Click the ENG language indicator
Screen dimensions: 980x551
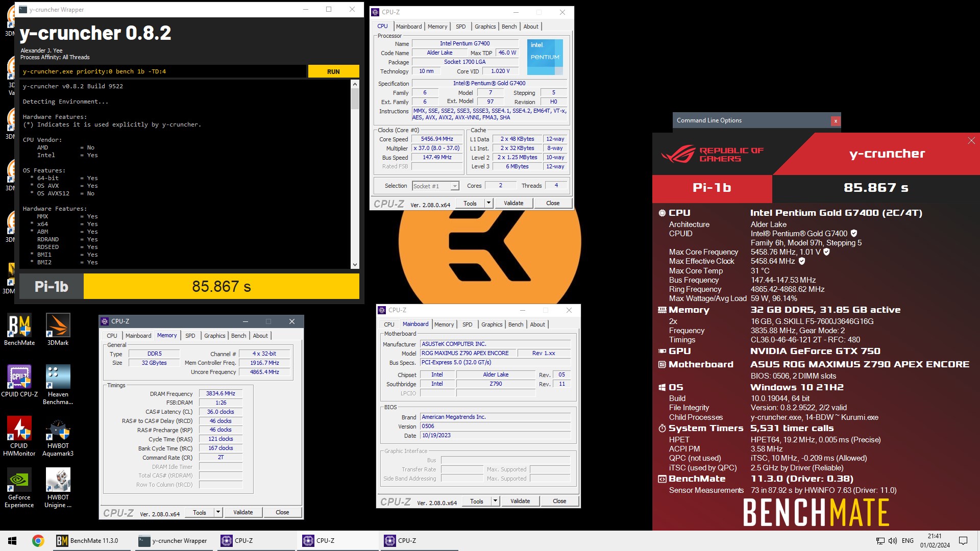[x=908, y=541]
